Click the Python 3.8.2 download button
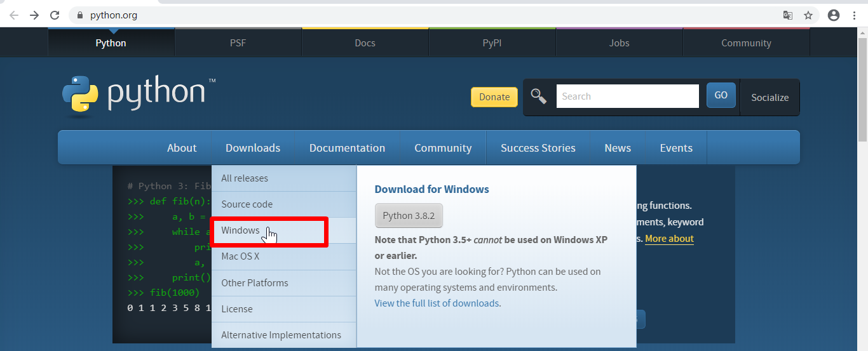Image resolution: width=868 pixels, height=351 pixels. [x=409, y=216]
